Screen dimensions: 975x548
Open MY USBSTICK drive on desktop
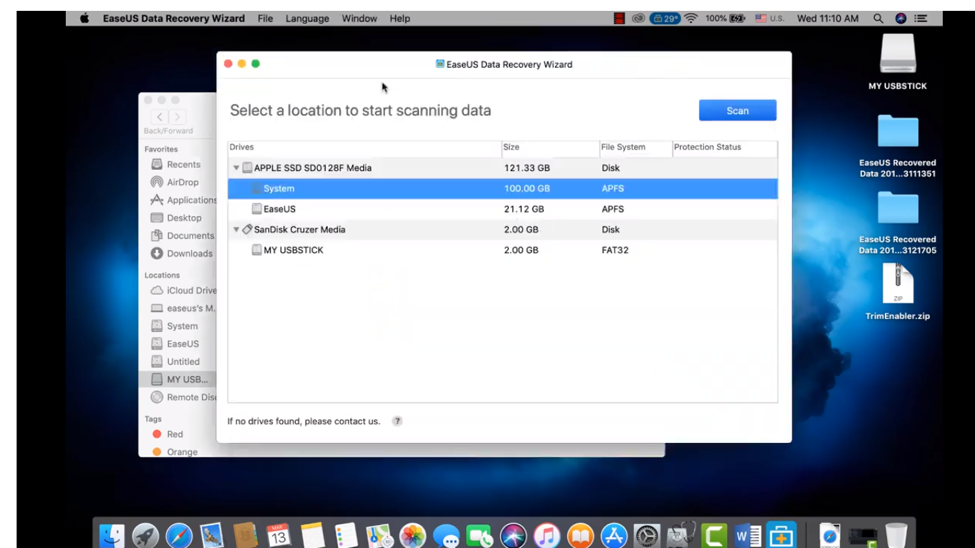pyautogui.click(x=898, y=62)
